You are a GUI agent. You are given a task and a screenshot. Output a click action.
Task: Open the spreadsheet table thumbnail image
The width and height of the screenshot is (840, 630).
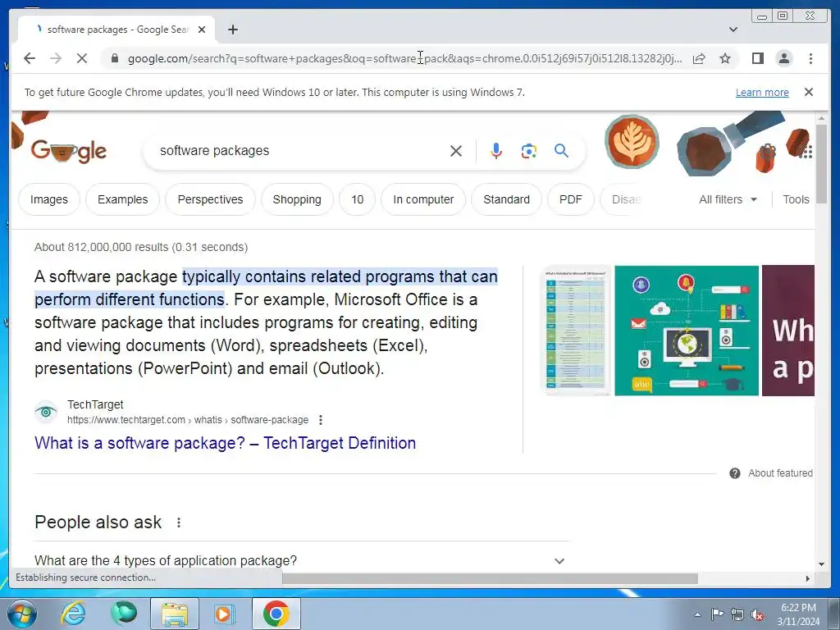(576, 331)
